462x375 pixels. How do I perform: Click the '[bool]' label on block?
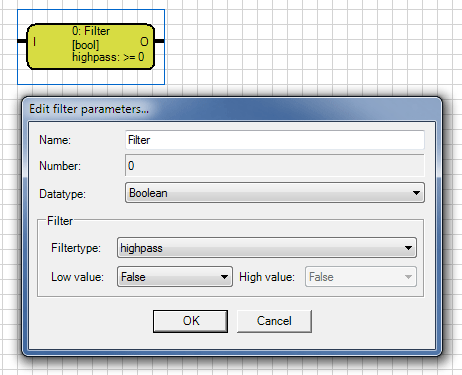[86, 45]
